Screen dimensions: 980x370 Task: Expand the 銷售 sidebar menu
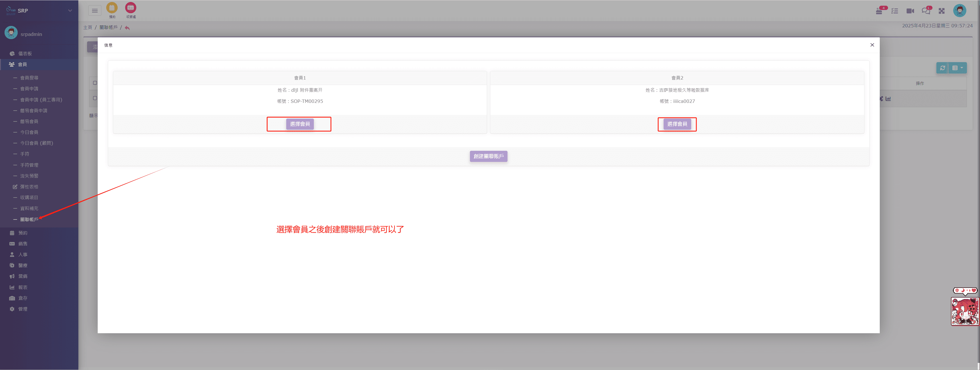[x=23, y=244]
